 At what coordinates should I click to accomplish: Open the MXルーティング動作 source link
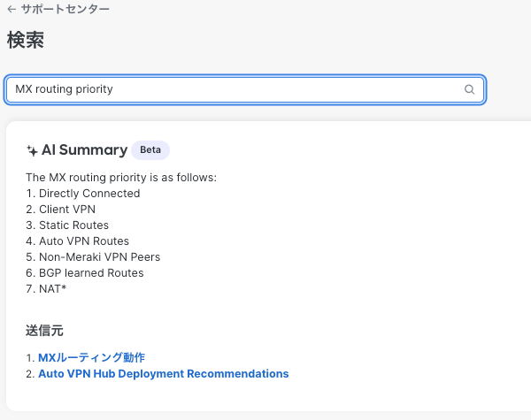coord(91,357)
